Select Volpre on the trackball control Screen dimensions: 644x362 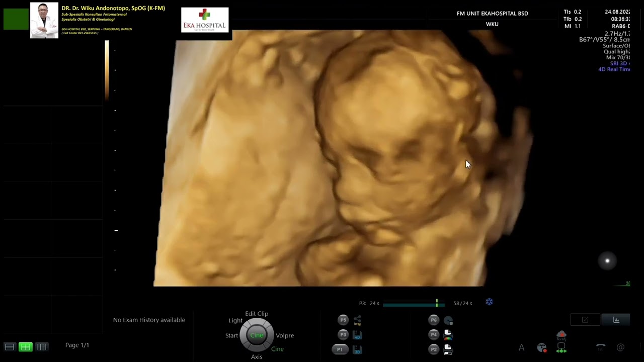[x=285, y=335]
